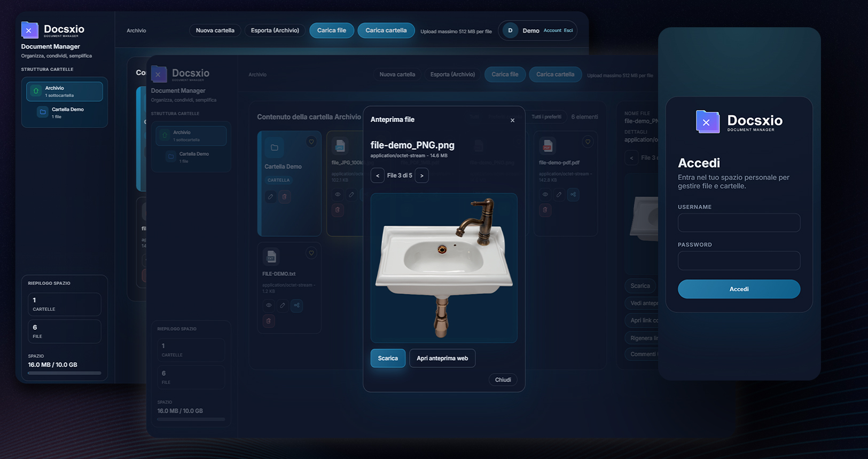This screenshot has width=868, height=459.
Task: Select Cartella Demo in middle window tree
Action: point(195,157)
